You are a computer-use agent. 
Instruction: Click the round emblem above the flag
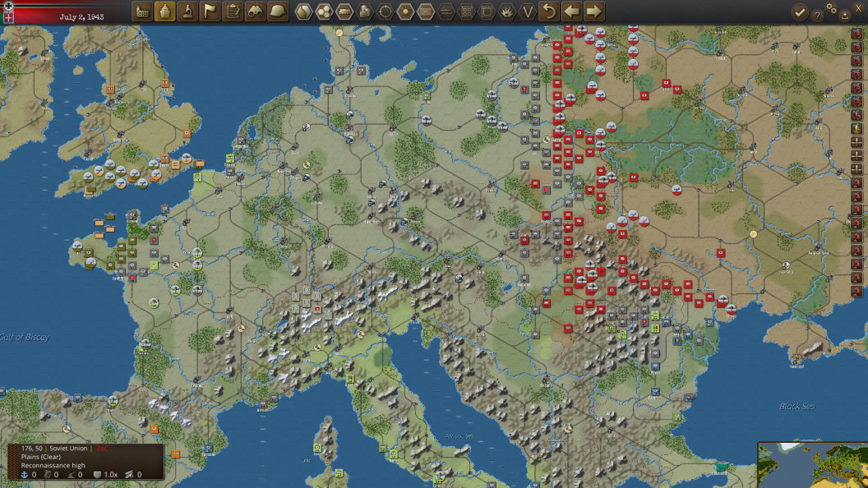(x=8, y=6)
